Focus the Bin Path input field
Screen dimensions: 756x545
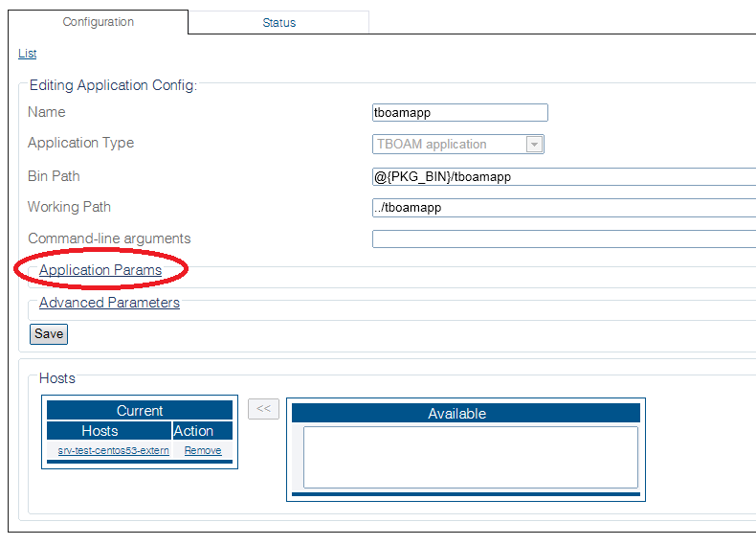563,176
